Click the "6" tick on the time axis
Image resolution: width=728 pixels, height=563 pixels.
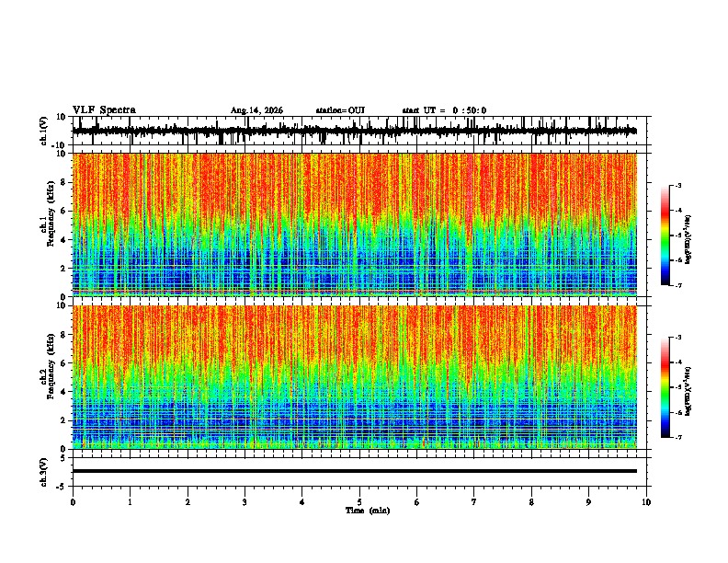[x=417, y=502]
